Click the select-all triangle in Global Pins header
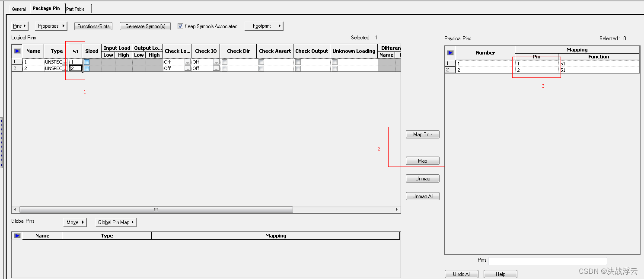The height and width of the screenshot is (279, 644). tap(17, 235)
